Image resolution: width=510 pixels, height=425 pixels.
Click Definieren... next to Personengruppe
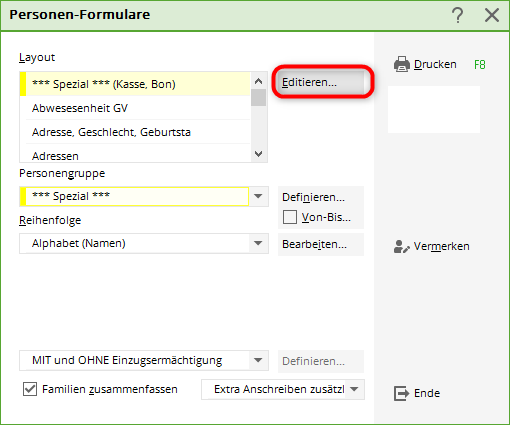pyautogui.click(x=321, y=197)
